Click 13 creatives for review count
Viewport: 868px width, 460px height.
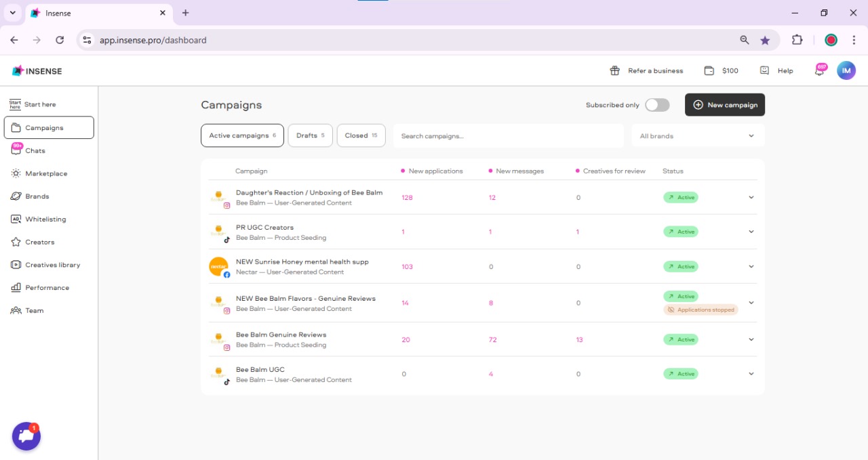point(579,339)
